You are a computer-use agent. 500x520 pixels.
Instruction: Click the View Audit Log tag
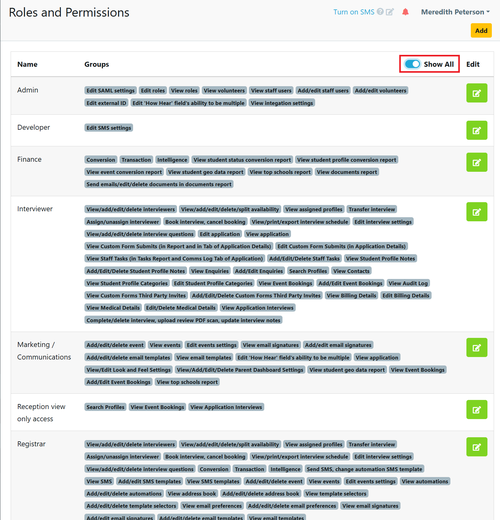click(x=408, y=283)
